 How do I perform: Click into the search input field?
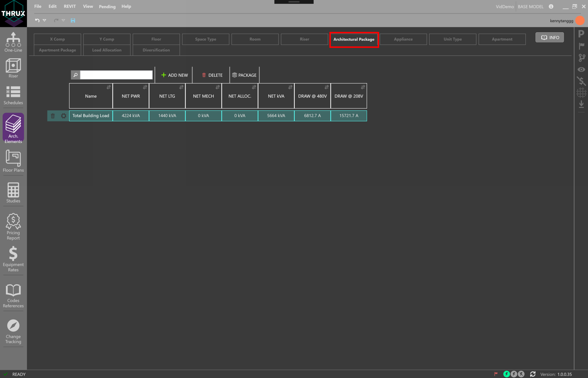pos(116,75)
